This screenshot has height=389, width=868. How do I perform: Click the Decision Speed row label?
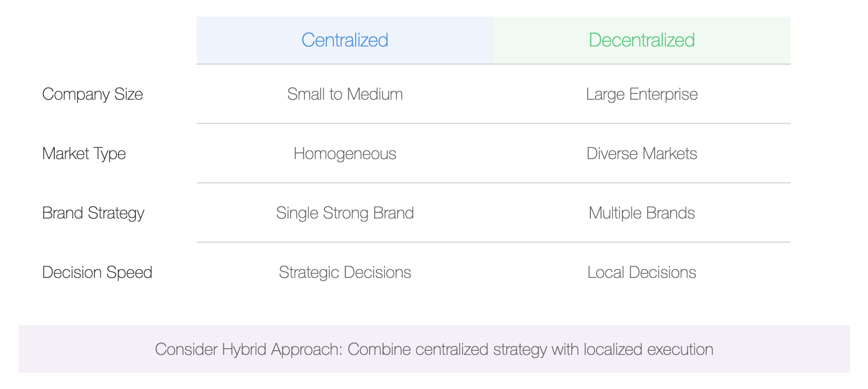[x=97, y=273]
